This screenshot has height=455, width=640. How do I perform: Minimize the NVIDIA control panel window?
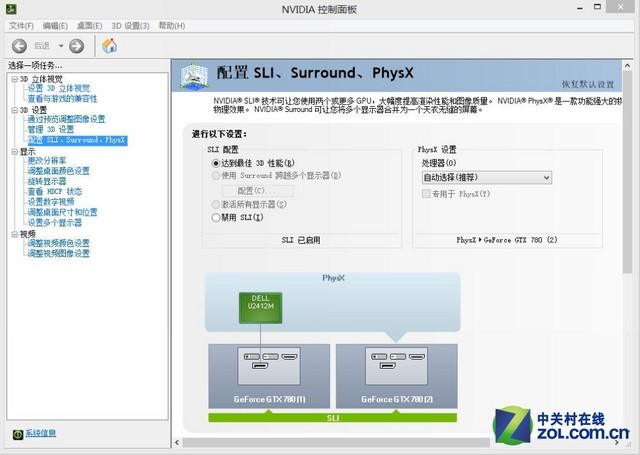tap(580, 7)
